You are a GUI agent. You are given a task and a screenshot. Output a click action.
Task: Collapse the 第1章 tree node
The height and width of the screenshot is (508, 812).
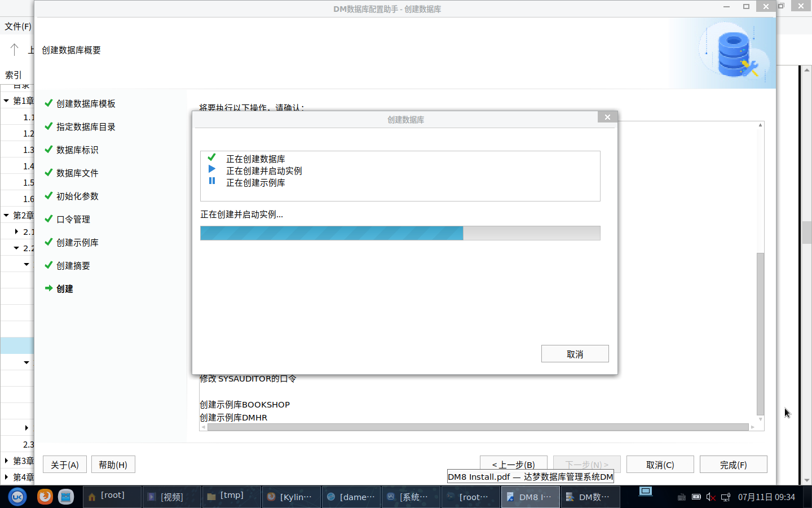6,101
